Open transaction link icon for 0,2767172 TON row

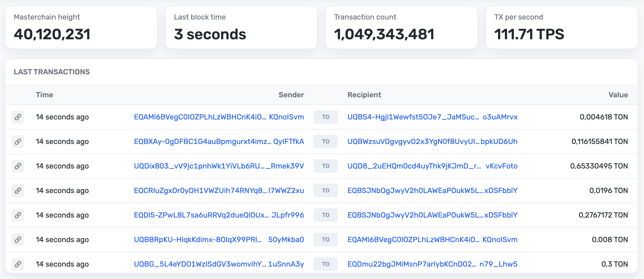(x=18, y=215)
